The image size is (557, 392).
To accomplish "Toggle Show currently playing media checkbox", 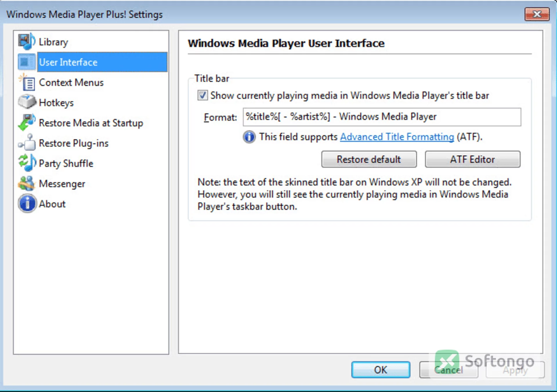I will click(x=202, y=95).
